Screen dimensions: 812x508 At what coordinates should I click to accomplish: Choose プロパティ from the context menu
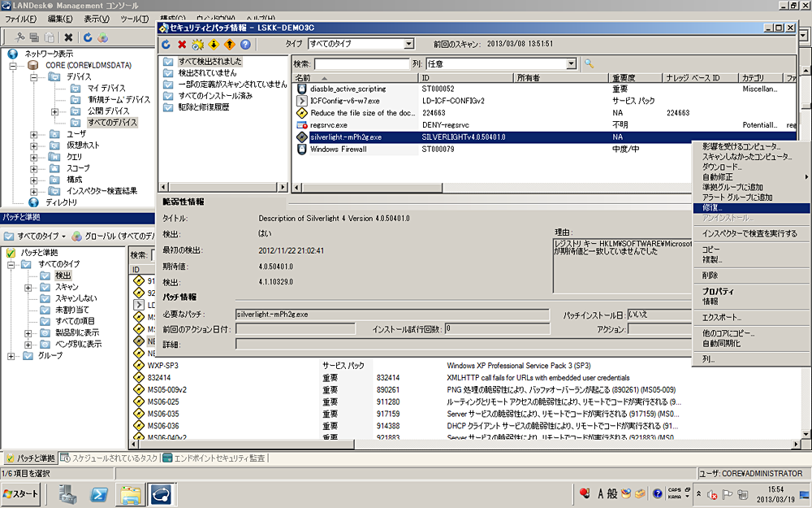click(751, 291)
